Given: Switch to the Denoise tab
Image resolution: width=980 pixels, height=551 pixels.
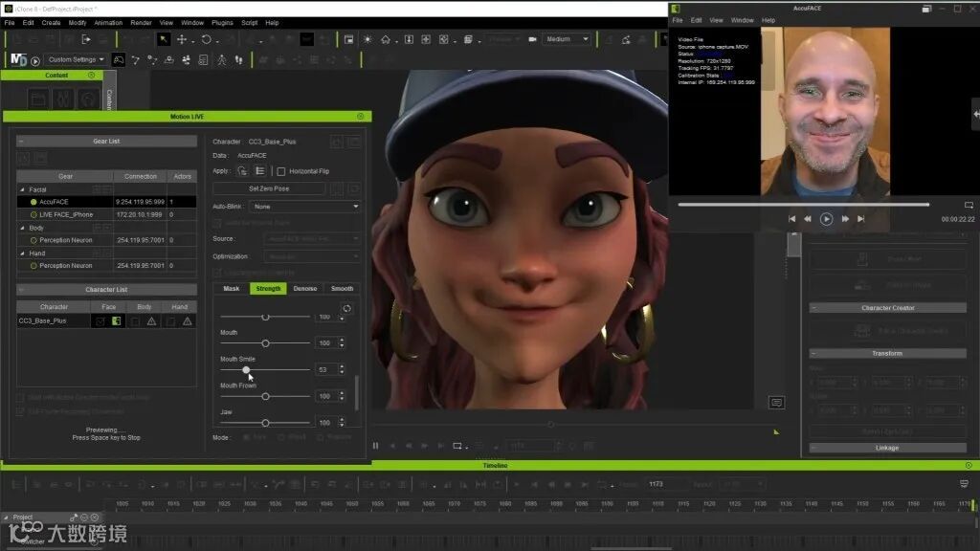Looking at the screenshot, I should point(305,289).
